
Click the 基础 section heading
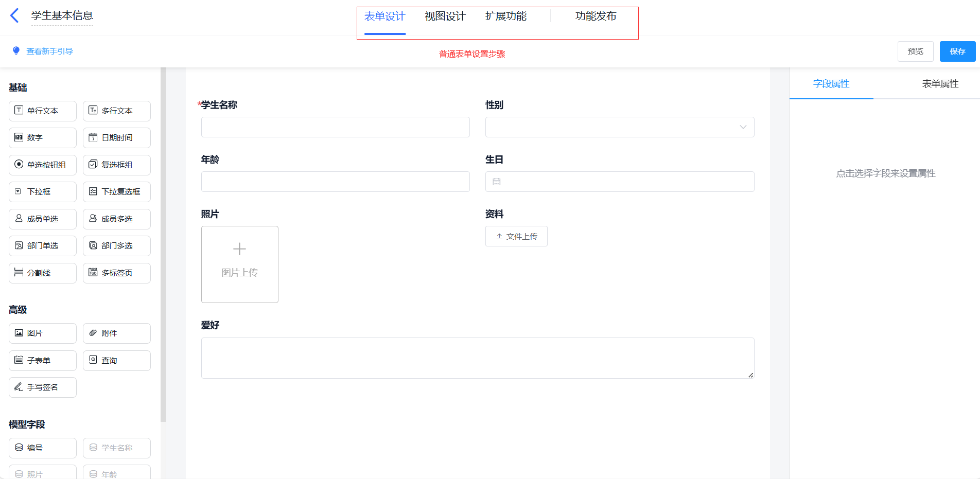click(x=18, y=87)
